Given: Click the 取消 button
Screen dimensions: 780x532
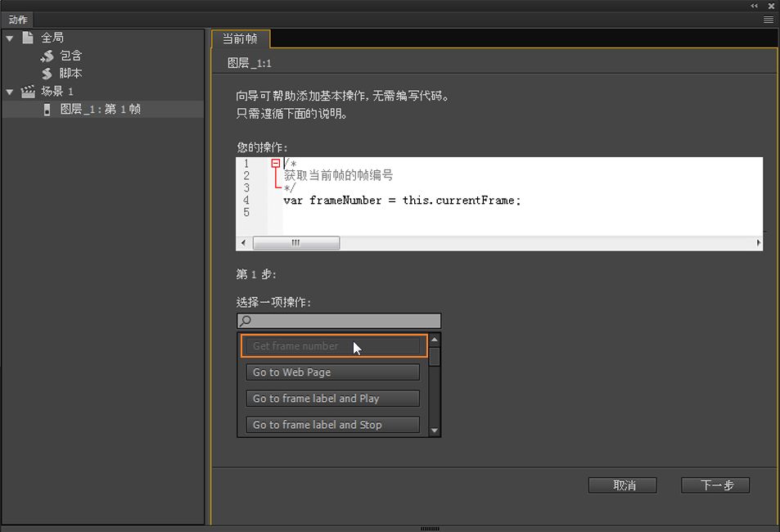Looking at the screenshot, I should click(x=622, y=485).
